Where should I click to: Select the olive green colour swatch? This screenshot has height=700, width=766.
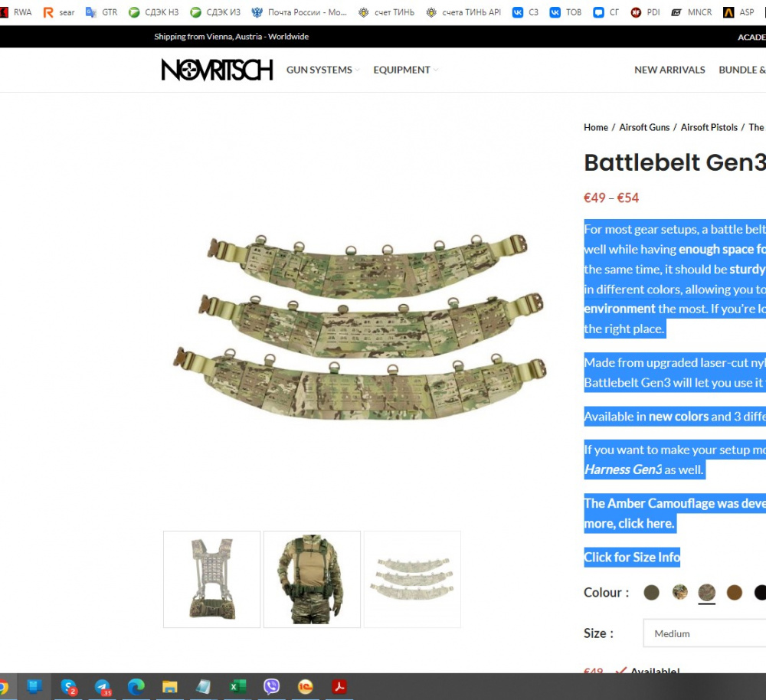651,593
